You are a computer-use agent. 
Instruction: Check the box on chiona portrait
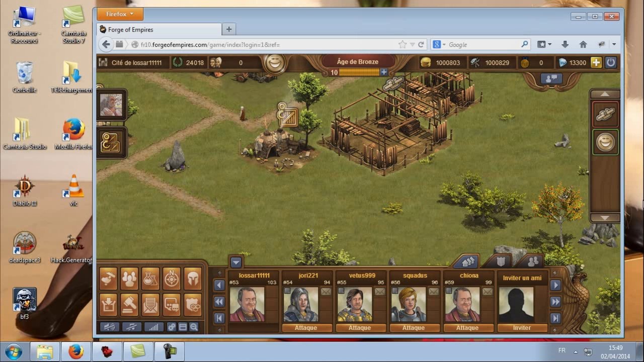[448, 291]
